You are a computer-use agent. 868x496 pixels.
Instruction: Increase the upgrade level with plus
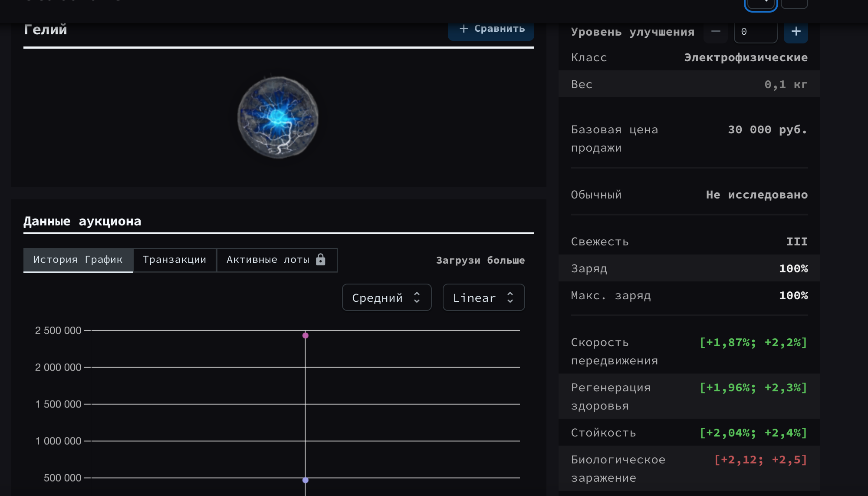pos(796,31)
